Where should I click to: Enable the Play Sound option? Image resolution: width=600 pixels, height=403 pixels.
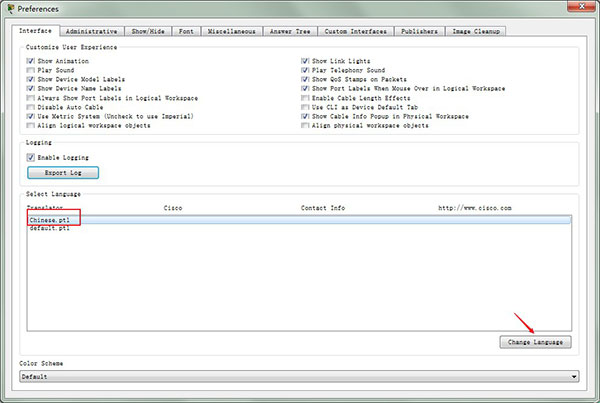pyautogui.click(x=31, y=70)
